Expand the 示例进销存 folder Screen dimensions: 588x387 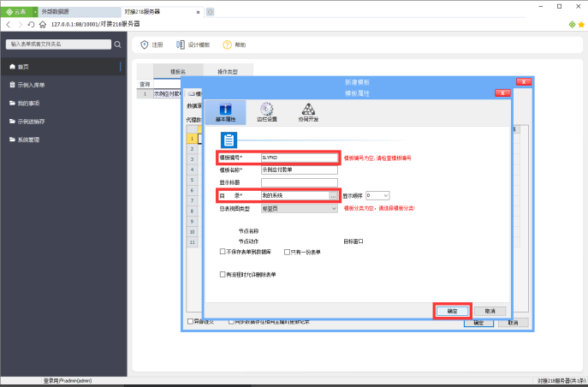tap(62, 121)
